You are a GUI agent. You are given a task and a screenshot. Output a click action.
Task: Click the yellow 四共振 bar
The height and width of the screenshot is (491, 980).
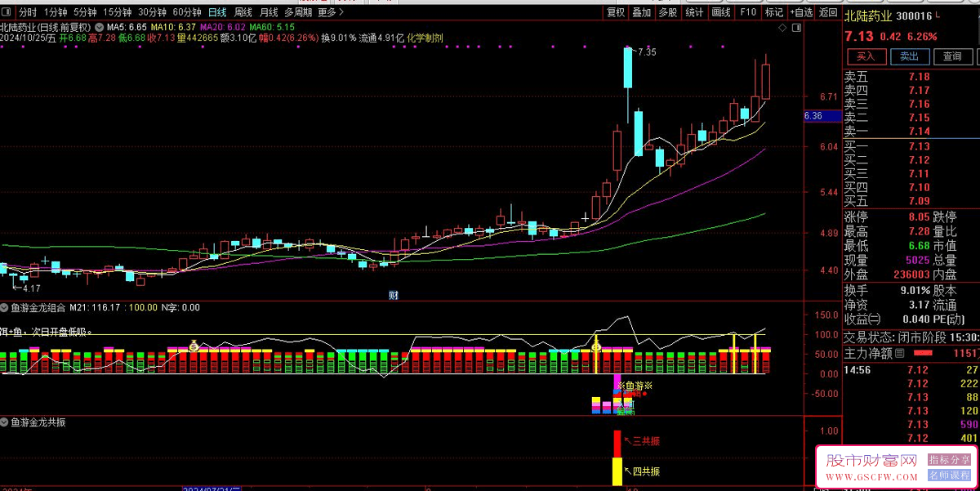617,471
